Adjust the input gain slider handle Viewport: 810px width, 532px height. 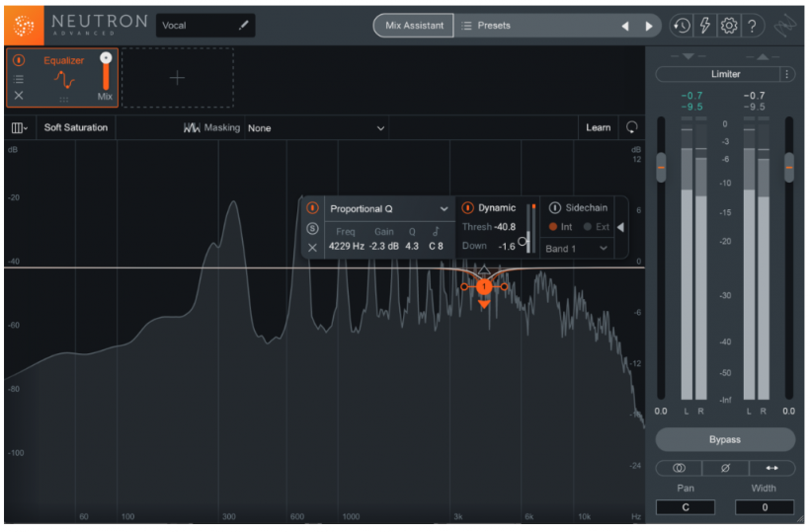tap(661, 167)
